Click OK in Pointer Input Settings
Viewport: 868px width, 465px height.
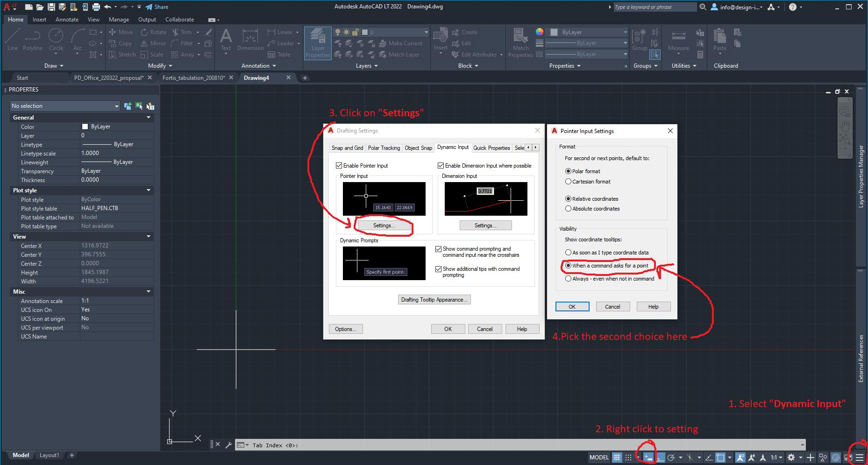pyautogui.click(x=572, y=307)
